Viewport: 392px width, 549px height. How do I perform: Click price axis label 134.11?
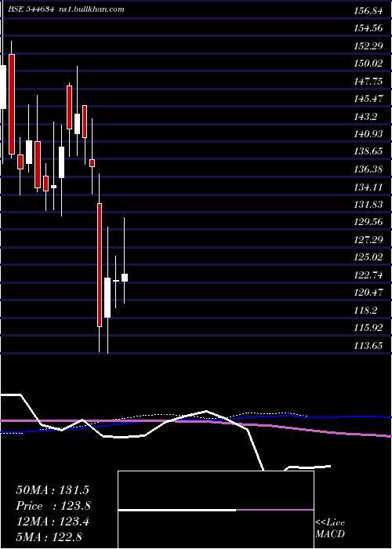tap(368, 187)
